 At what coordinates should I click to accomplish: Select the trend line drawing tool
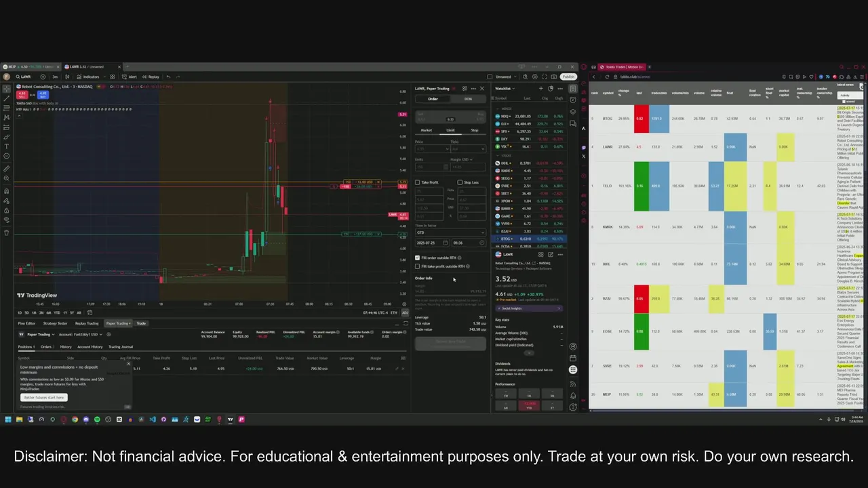click(x=7, y=98)
